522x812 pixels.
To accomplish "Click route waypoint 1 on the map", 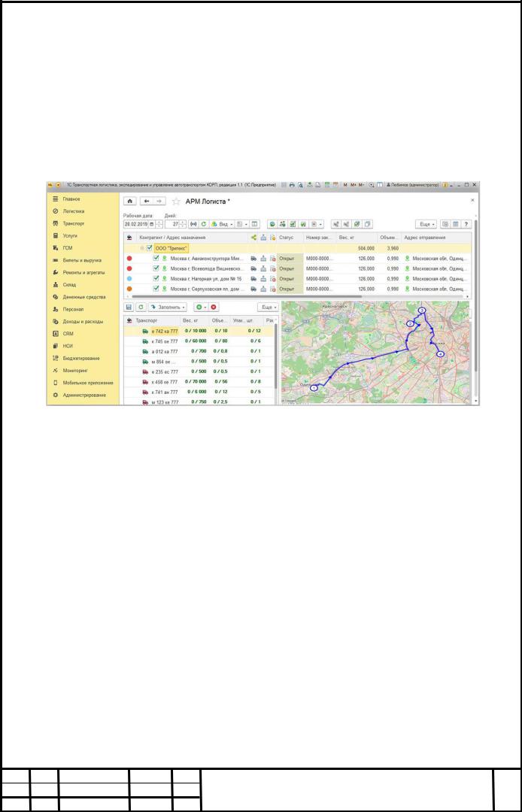I will coord(314,387).
